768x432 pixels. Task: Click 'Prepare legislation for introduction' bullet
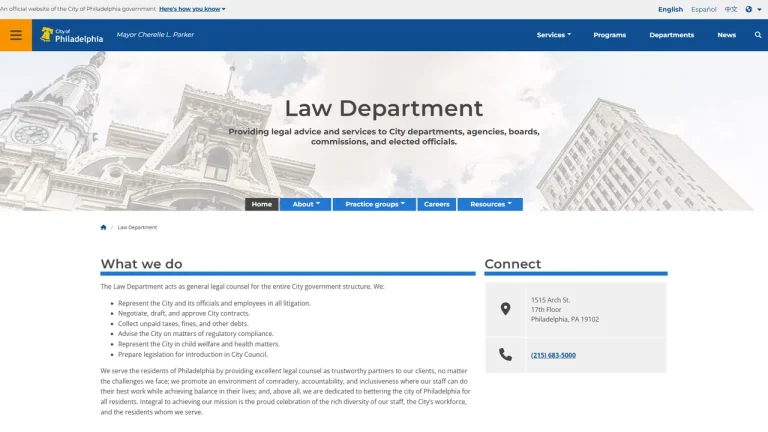coord(193,354)
